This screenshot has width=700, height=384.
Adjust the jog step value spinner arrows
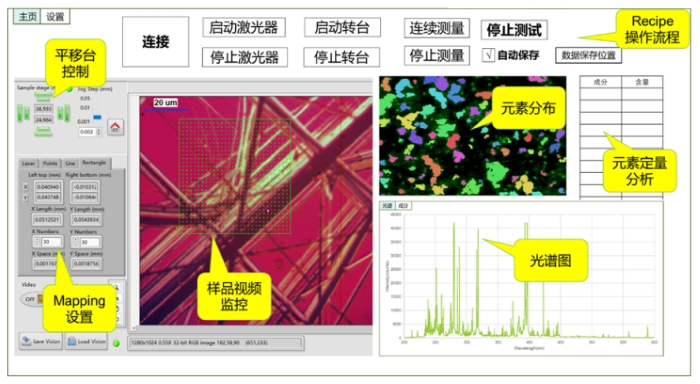99,132
